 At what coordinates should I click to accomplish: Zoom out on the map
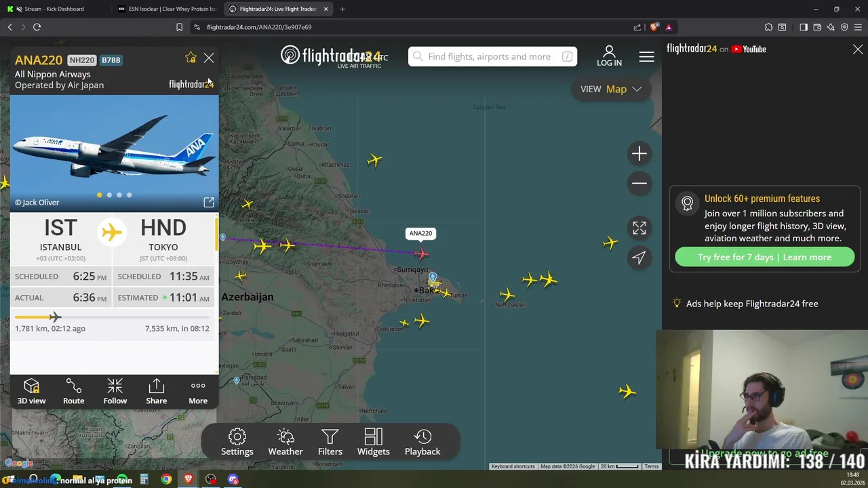tap(639, 183)
